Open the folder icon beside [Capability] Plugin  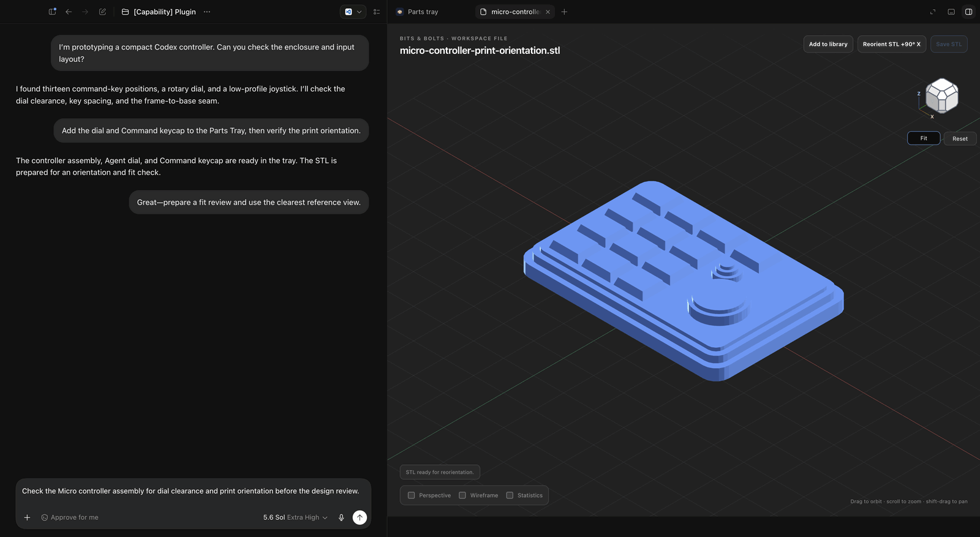point(125,12)
